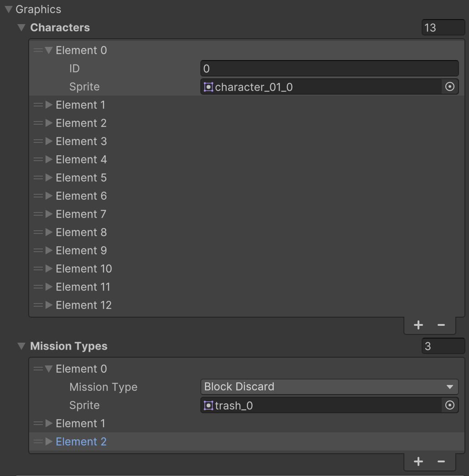This screenshot has width=469, height=476.
Task: Click the Characters ID input field
Action: tap(329, 69)
